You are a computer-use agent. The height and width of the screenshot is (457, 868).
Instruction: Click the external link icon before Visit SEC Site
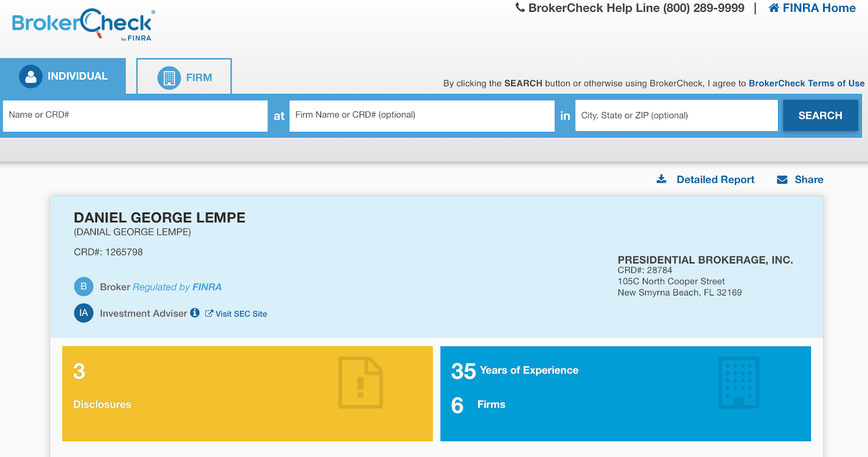[x=209, y=313]
